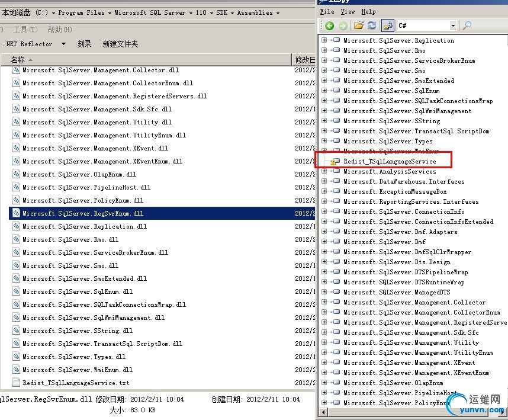The image size is (508, 420).
Task: Click warning icon of Redist_TSqlLanguageService
Action: tap(333, 162)
